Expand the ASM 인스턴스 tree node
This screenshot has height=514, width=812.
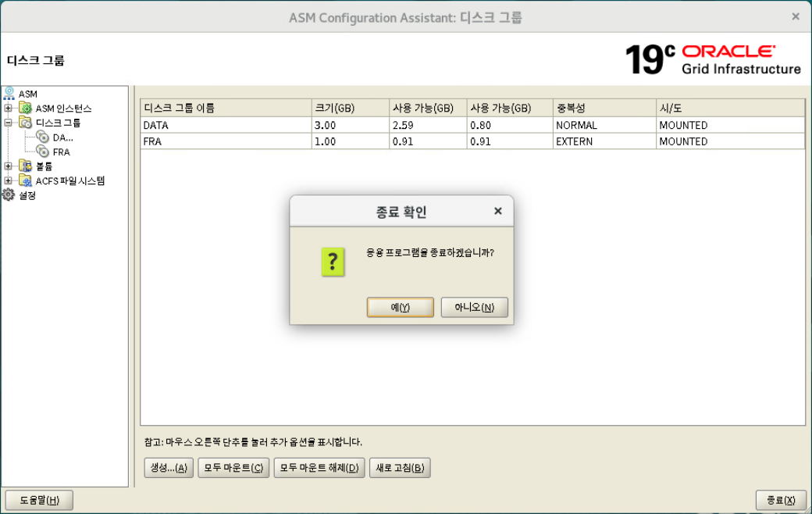[9, 108]
